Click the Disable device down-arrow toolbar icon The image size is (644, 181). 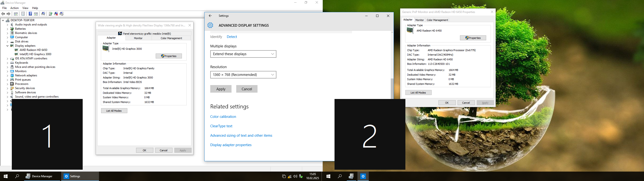pos(61,14)
